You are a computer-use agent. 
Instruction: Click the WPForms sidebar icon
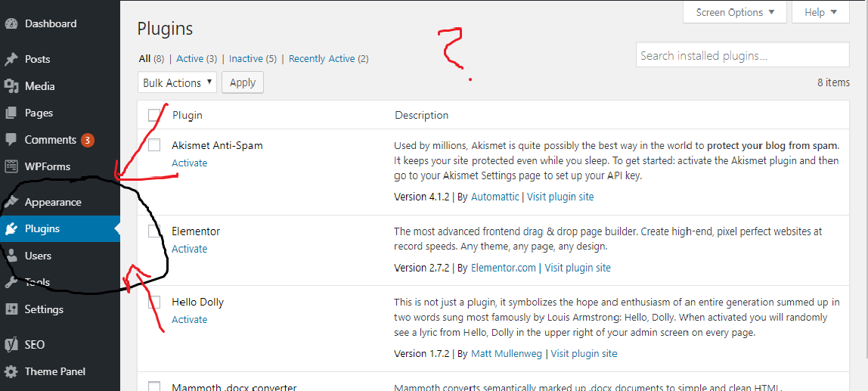(11, 166)
